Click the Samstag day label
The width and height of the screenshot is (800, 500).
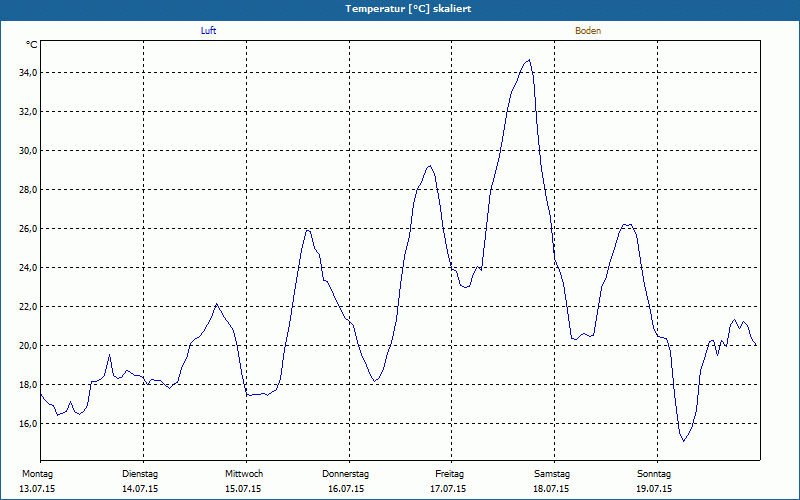click(x=552, y=474)
